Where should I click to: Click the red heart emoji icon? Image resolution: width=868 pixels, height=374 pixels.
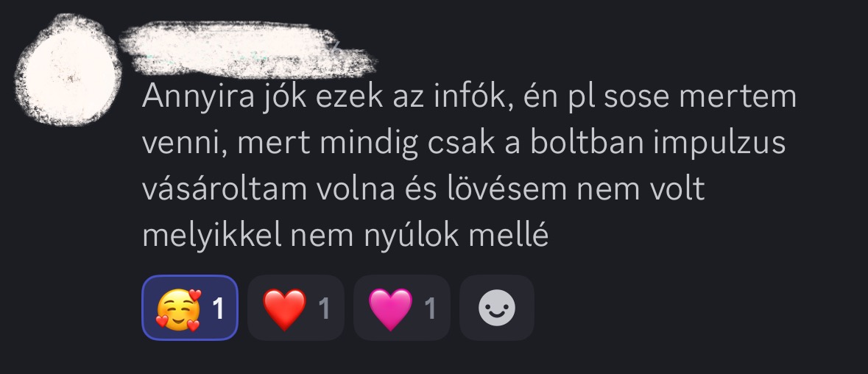pyautogui.click(x=284, y=308)
